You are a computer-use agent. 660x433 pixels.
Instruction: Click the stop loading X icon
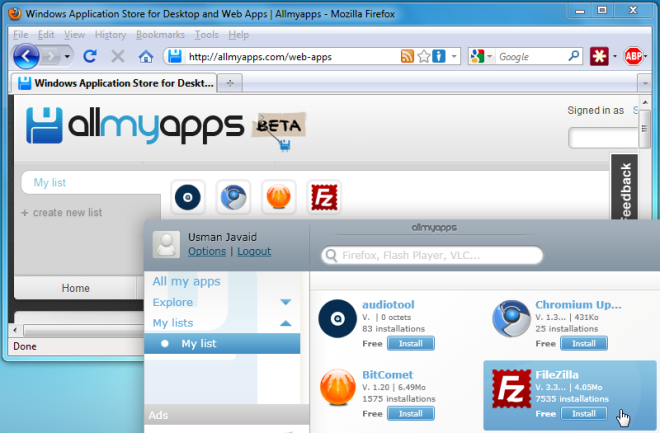(118, 56)
